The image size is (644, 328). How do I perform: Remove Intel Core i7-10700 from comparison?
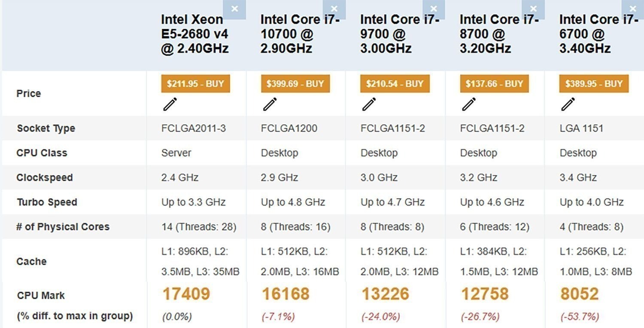pyautogui.click(x=334, y=9)
